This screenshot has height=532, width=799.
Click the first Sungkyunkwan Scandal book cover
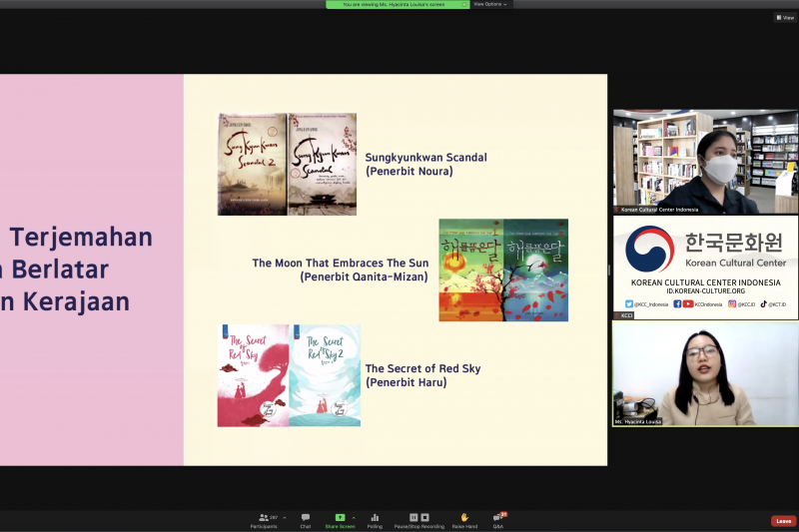pyautogui.click(x=322, y=164)
